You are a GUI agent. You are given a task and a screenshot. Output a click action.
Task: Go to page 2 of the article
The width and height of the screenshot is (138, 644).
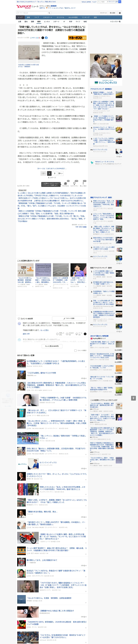pos(55,173)
